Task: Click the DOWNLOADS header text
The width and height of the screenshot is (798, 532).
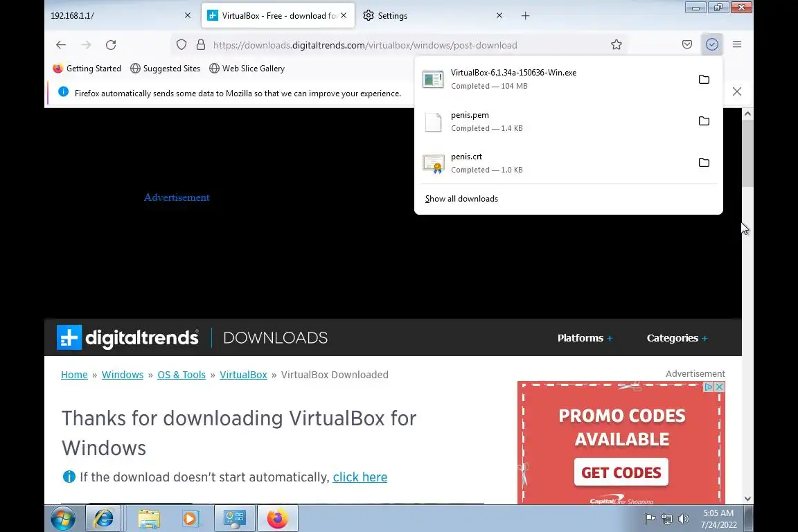Action: click(275, 338)
